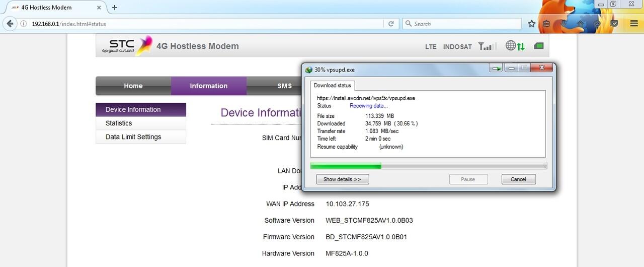This screenshot has width=644, height=267.
Task: Select Device Information in sidebar
Action: tap(141, 110)
